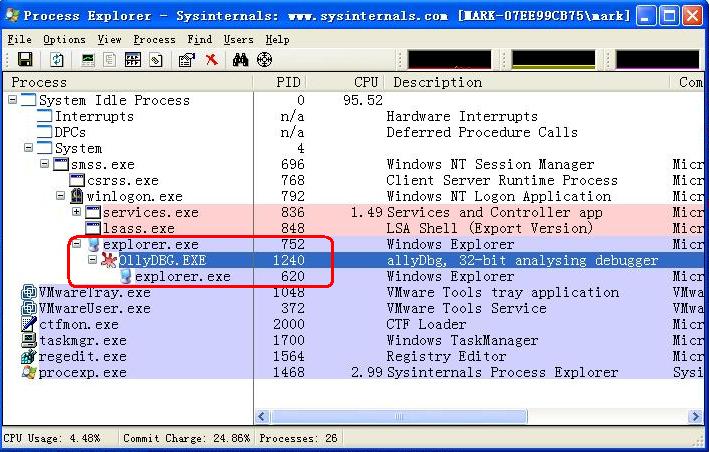Click the horizontal scrollbar thumb

tap(399, 416)
